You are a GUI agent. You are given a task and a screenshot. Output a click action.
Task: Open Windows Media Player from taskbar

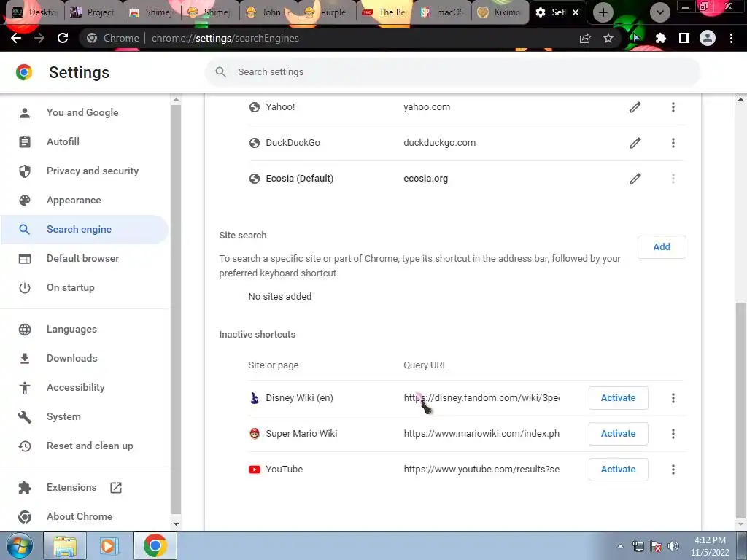[x=109, y=546]
